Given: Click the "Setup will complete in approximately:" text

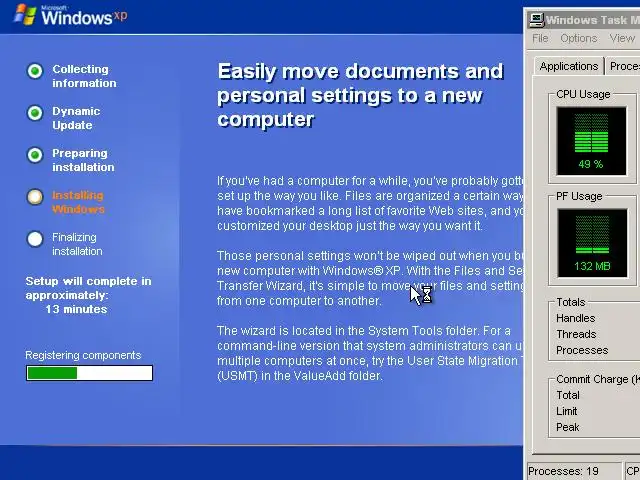Looking at the screenshot, I should point(88,288).
